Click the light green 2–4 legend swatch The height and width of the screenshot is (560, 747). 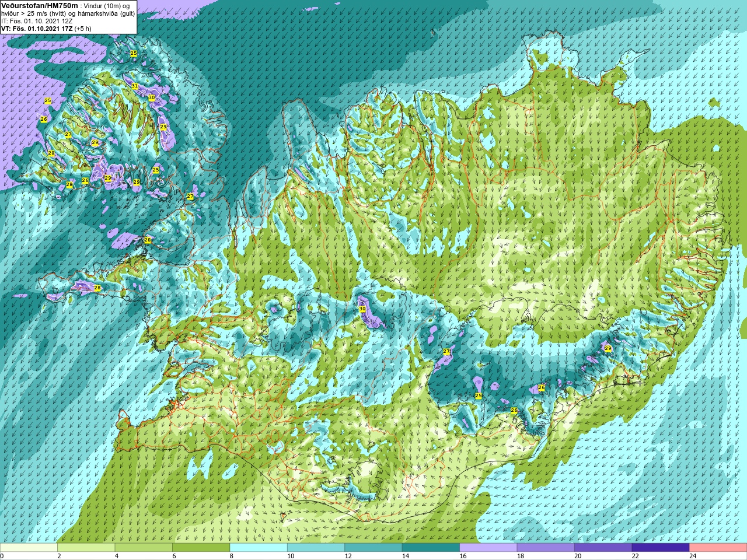pyautogui.click(x=86, y=548)
